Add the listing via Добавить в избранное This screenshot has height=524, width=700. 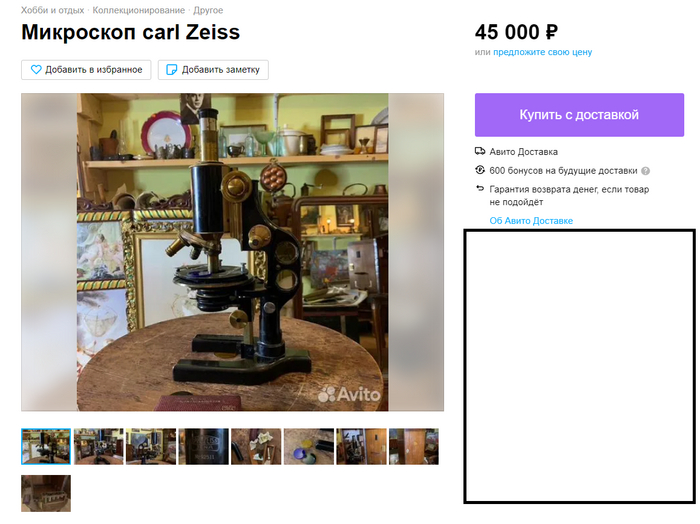86,70
